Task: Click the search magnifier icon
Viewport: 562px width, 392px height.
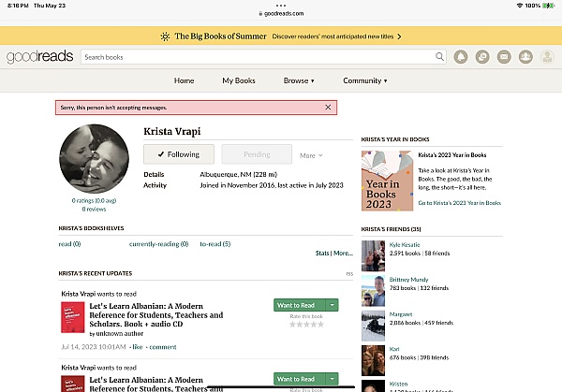Action: click(439, 56)
